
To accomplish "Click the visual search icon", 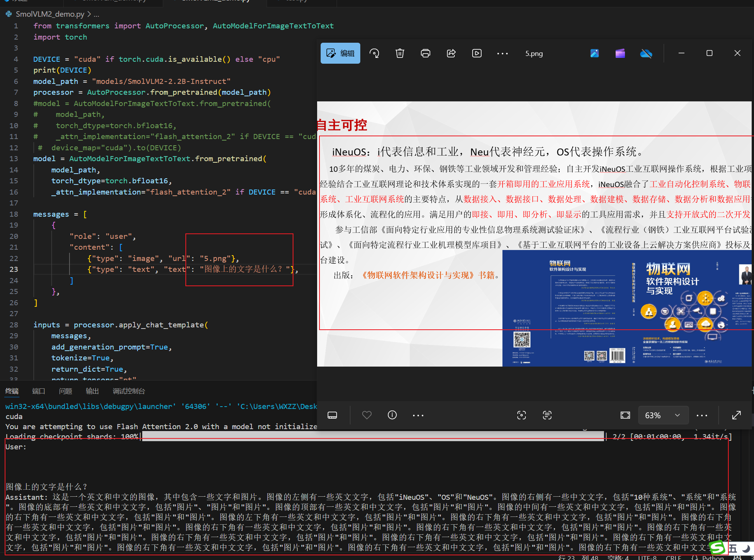I will pos(522,415).
